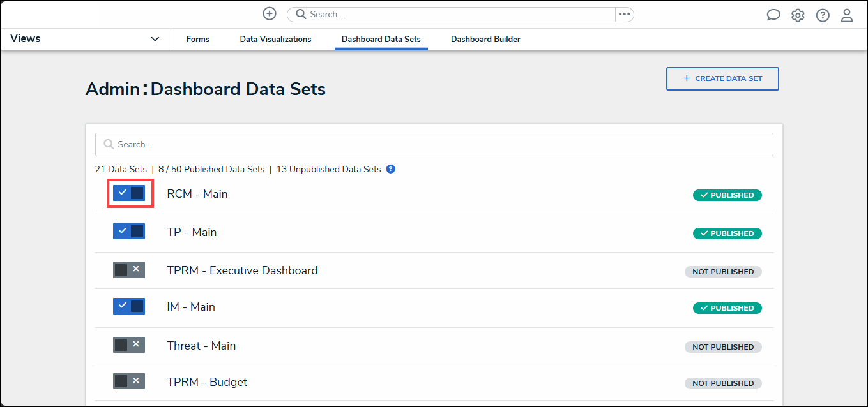Screen dimensions: 868x407
Task: Enable the Threat - Main toggle
Action: click(129, 345)
